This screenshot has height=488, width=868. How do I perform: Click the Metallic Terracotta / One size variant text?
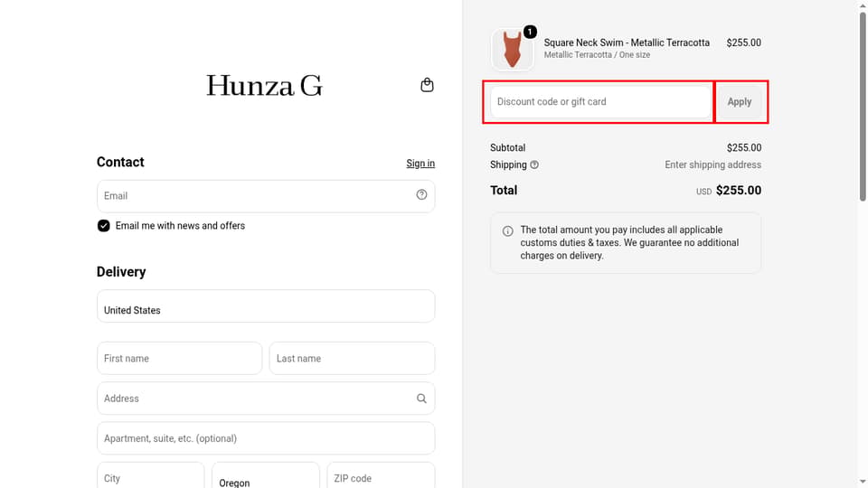point(597,55)
